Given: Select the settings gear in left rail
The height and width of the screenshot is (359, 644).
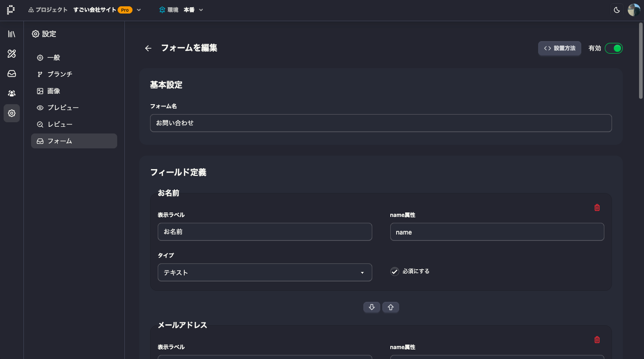Looking at the screenshot, I should tap(12, 113).
